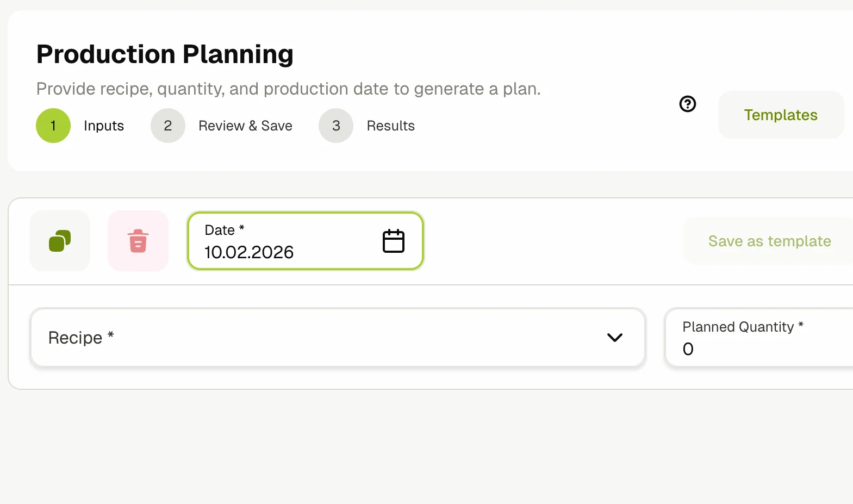The image size is (853, 504).
Task: Go to the Results step label
Action: (x=390, y=126)
